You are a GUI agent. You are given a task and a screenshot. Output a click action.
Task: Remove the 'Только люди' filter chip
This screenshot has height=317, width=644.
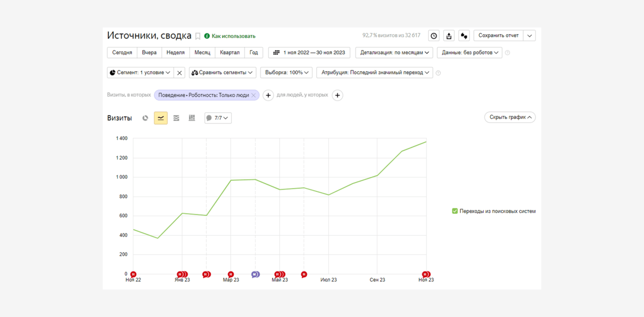click(x=254, y=95)
